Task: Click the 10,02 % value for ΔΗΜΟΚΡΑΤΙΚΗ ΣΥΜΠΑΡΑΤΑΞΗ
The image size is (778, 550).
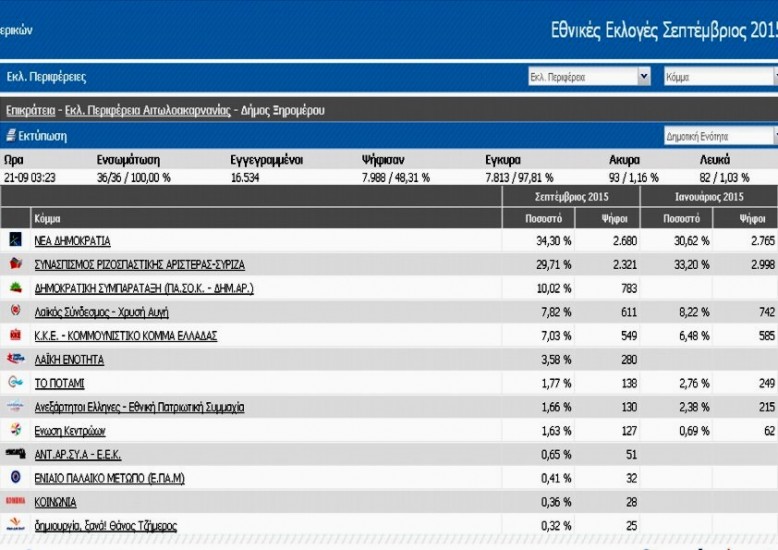Action: coord(554,288)
